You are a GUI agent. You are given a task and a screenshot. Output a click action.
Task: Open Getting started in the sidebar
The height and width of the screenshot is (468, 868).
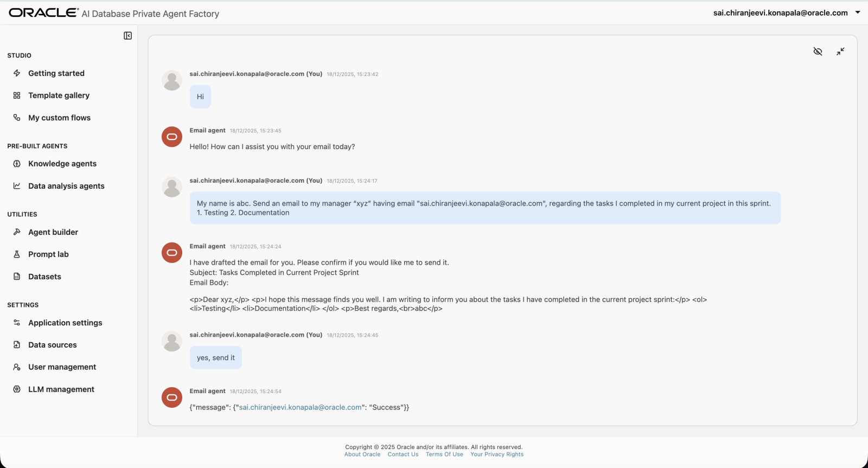[56, 73]
